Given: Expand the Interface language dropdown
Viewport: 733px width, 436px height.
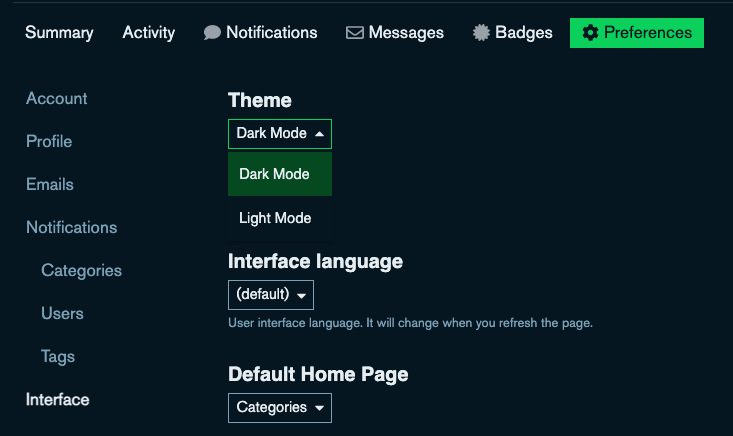Looking at the screenshot, I should click(x=270, y=295).
